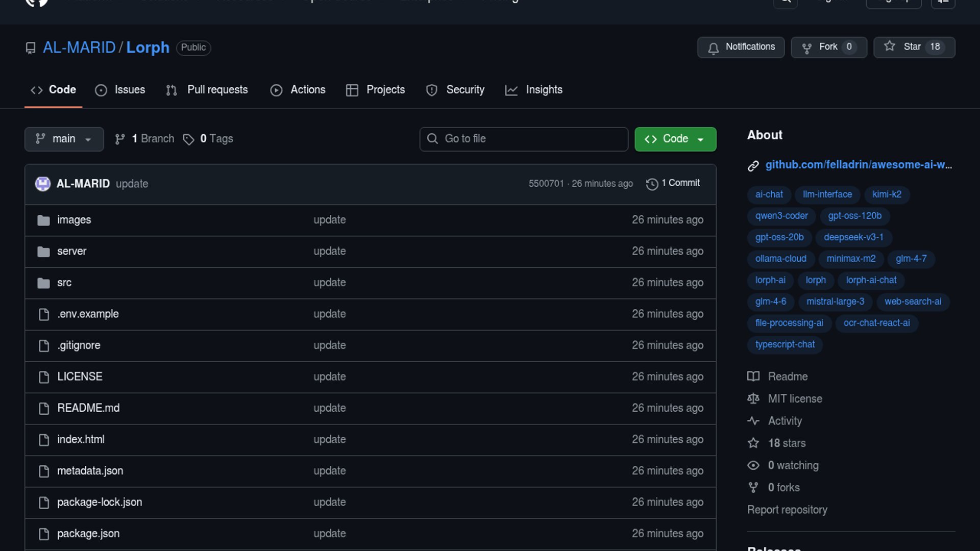Open the .env.example file
Image resolution: width=980 pixels, height=551 pixels.
click(x=88, y=314)
